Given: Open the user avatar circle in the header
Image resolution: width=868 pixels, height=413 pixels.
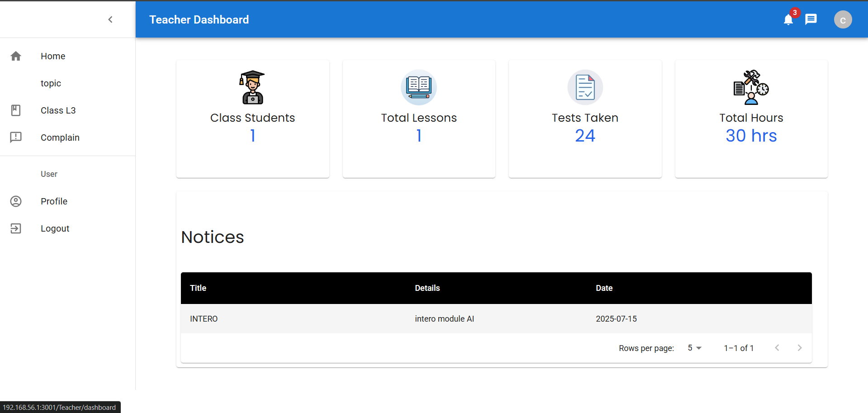Looking at the screenshot, I should click(842, 19).
